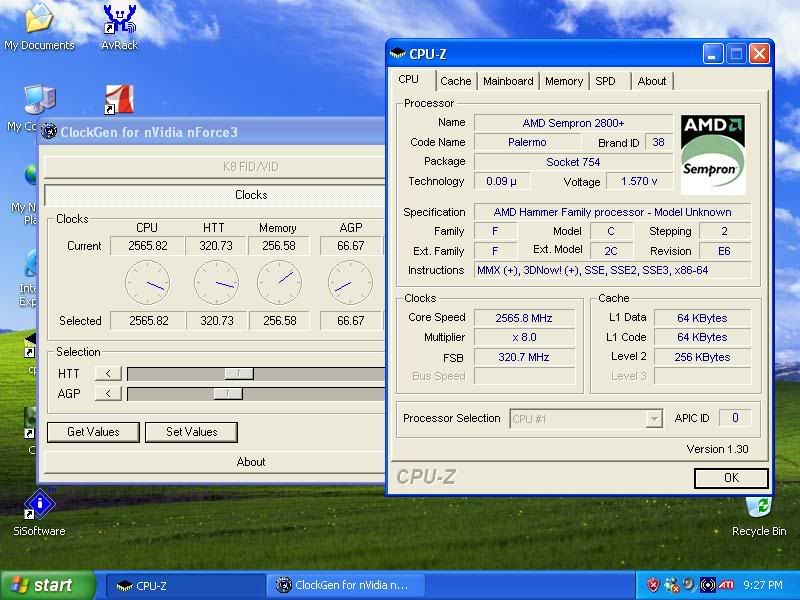Open the security shield tray icon
Viewport: 800px width, 600px height.
pyautogui.click(x=653, y=583)
